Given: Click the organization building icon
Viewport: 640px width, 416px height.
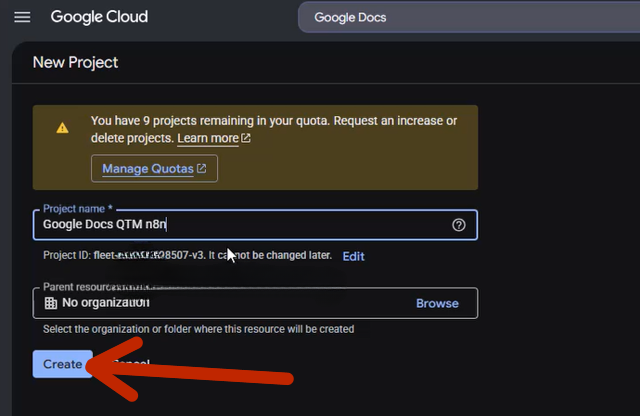Looking at the screenshot, I should (x=51, y=303).
